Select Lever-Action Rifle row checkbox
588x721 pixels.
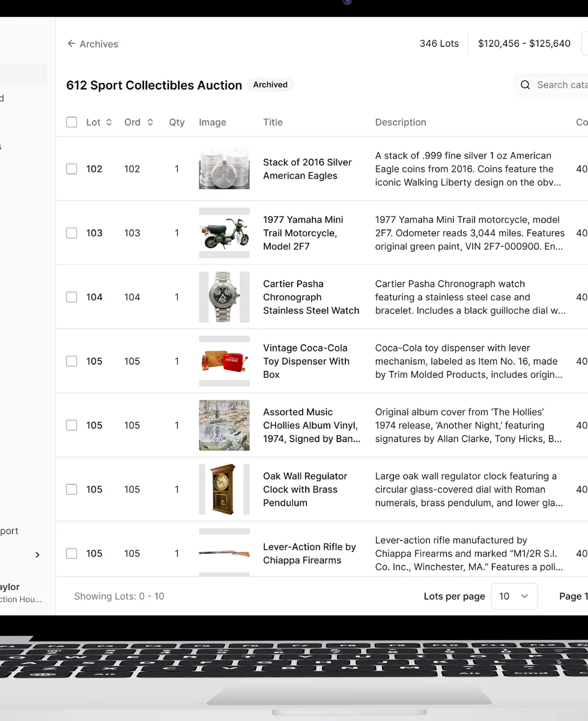[71, 553]
